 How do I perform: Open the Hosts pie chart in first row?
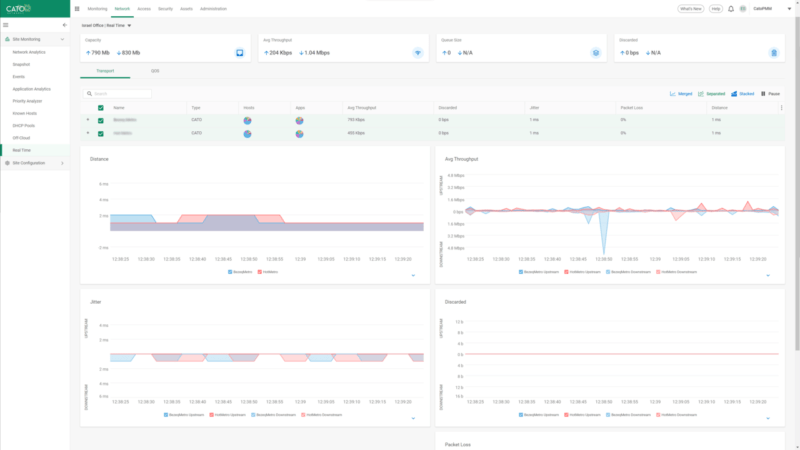(248, 120)
